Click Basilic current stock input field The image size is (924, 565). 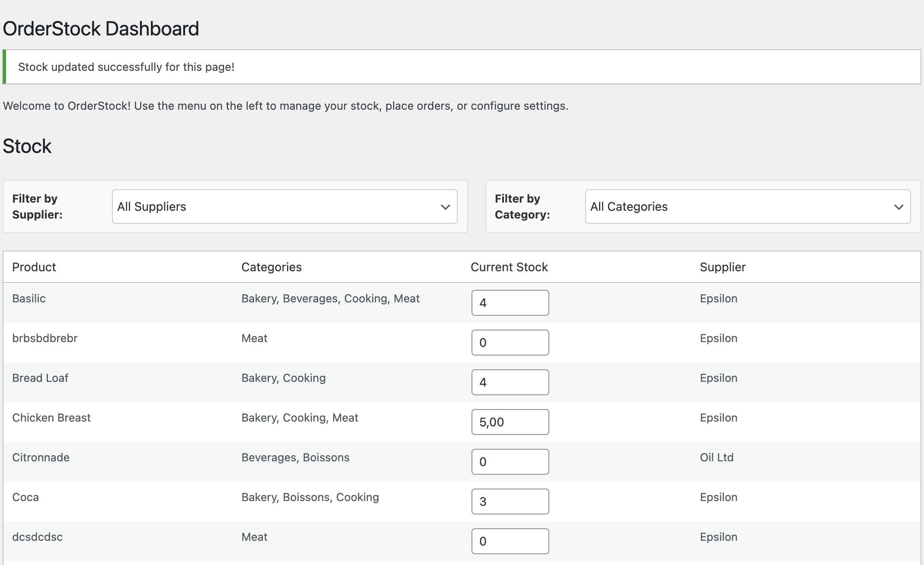click(x=510, y=303)
